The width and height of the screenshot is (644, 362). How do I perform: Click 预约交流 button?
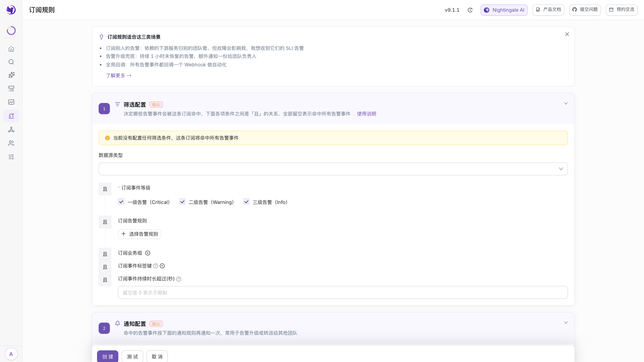pos(621,10)
